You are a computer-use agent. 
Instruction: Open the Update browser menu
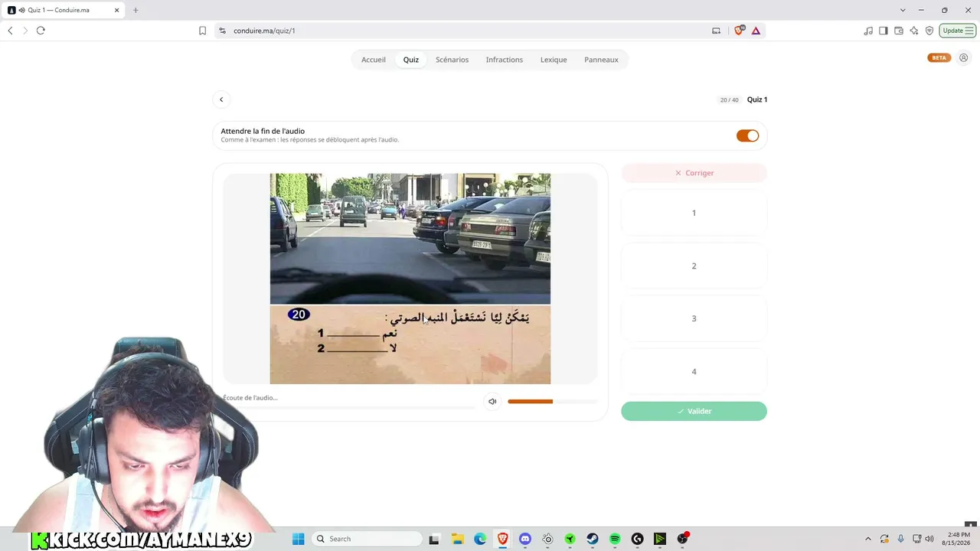click(x=958, y=31)
